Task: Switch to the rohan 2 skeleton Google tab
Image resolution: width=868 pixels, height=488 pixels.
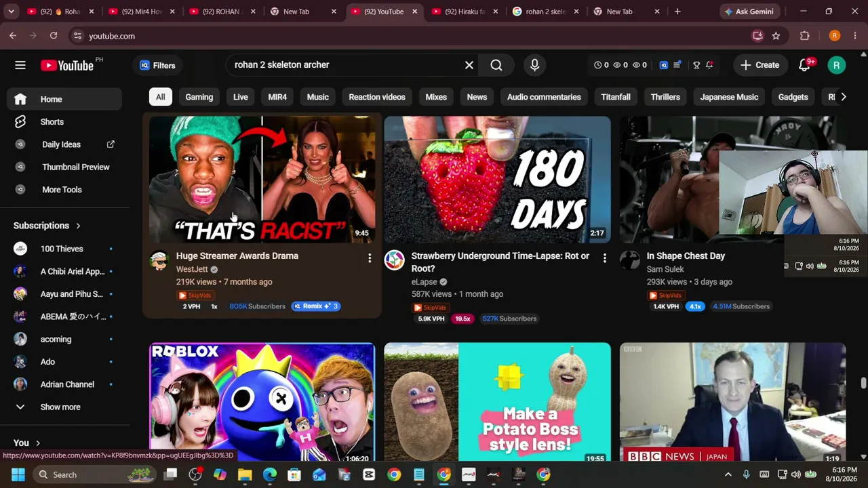Action: pyautogui.click(x=547, y=12)
